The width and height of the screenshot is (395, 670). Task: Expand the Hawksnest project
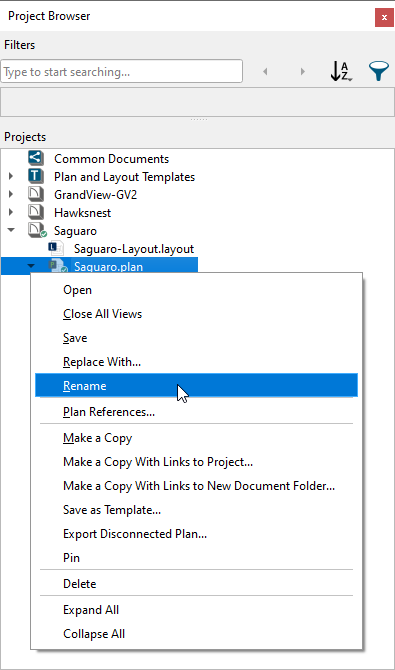[11, 212]
